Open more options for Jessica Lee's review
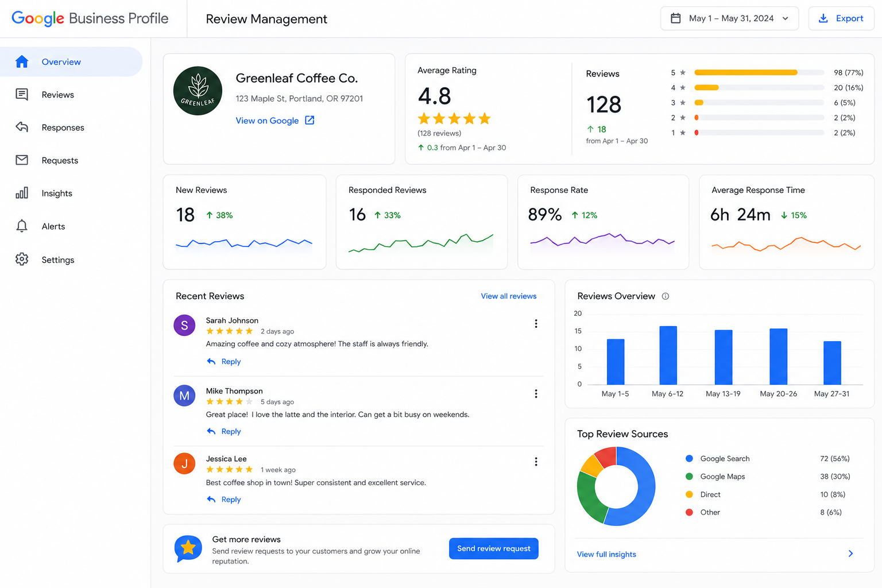Viewport: 882px width, 588px height. point(536,462)
